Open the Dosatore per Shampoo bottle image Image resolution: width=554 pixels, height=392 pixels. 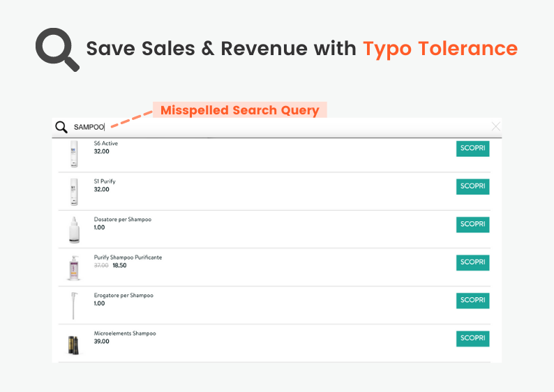click(74, 230)
